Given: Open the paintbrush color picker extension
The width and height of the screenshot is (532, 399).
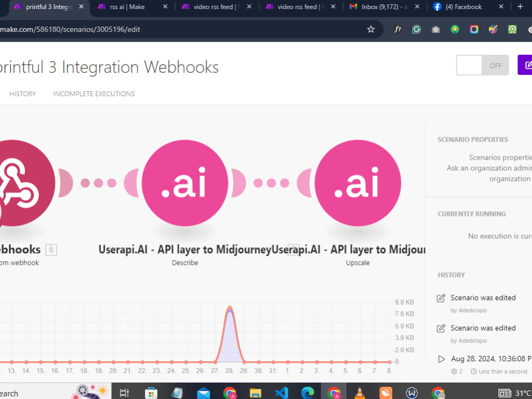Looking at the screenshot, I should (x=493, y=29).
